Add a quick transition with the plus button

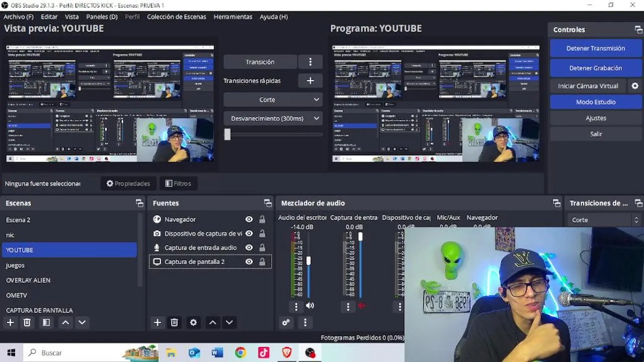click(x=310, y=80)
